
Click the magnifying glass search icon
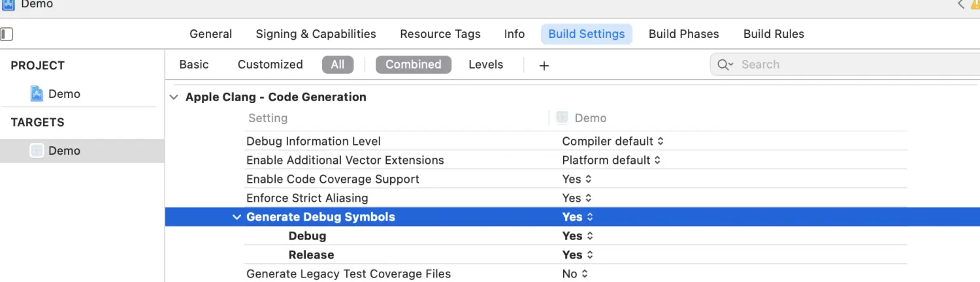725,65
